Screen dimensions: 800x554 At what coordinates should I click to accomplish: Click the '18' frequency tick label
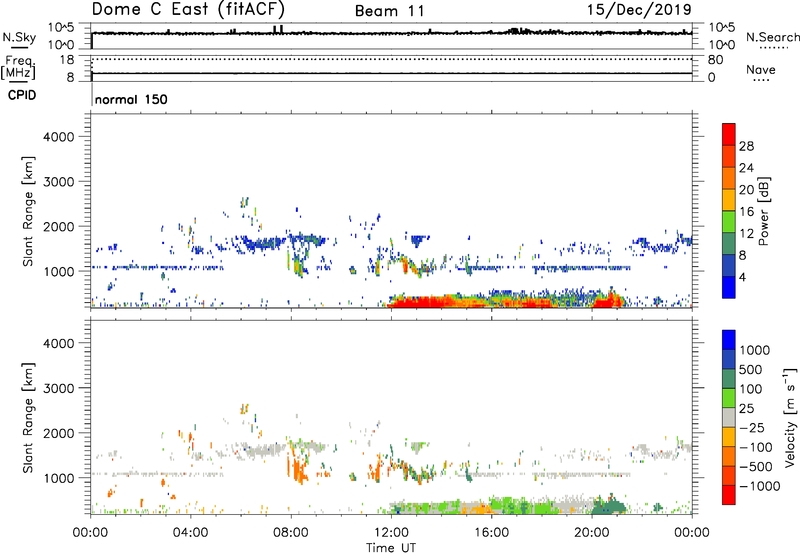tap(66, 60)
